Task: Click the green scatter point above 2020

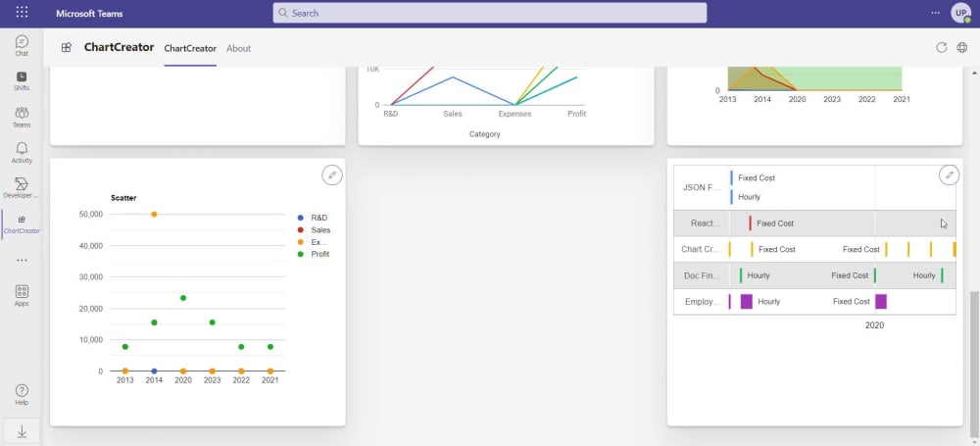Action: (x=183, y=298)
